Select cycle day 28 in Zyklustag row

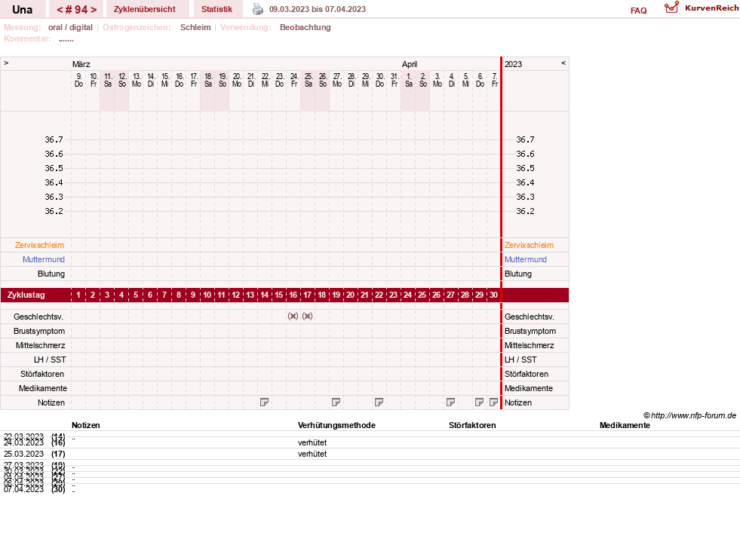click(x=465, y=295)
